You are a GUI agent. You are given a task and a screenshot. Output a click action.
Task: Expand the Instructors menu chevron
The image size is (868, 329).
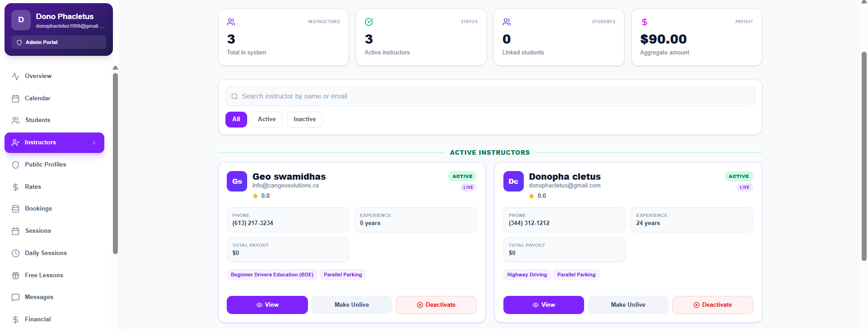[x=94, y=142]
